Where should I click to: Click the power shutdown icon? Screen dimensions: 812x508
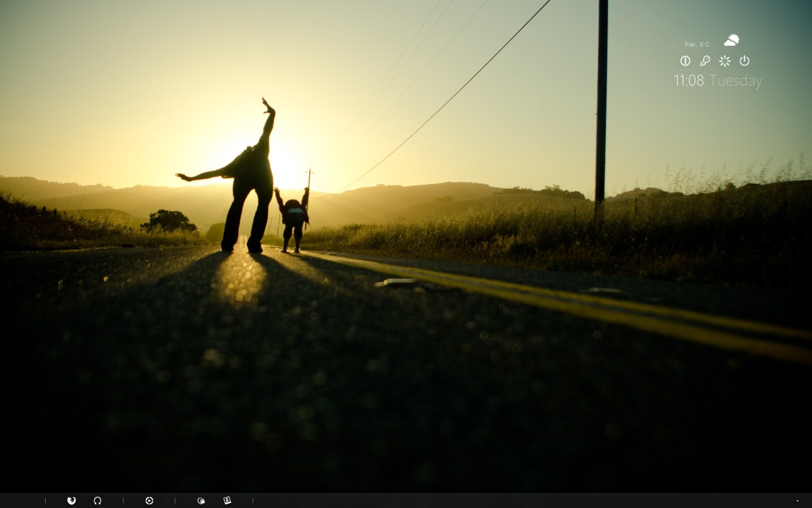[744, 60]
